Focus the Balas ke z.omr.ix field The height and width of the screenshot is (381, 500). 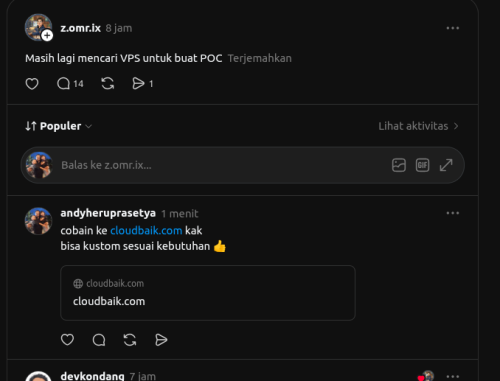[x=220, y=165]
